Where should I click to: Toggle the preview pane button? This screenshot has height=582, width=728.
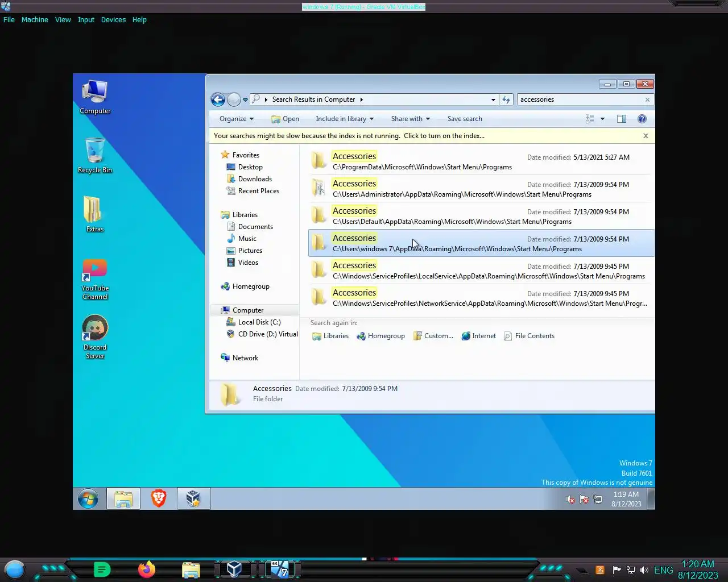coord(622,119)
